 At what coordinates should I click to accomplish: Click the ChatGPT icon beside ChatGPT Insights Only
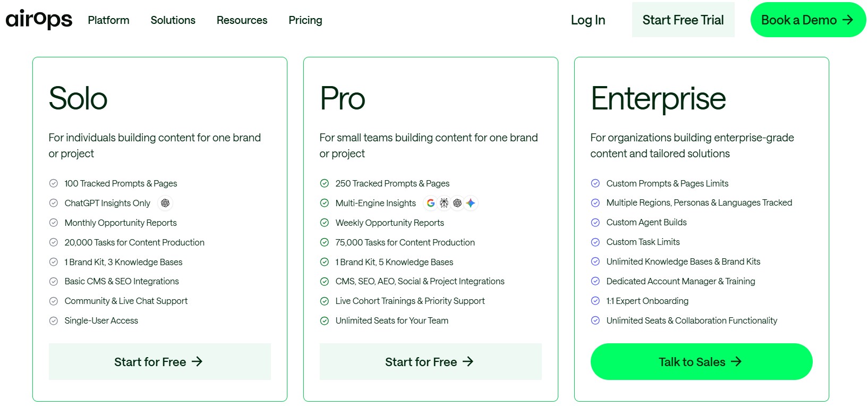tap(165, 203)
